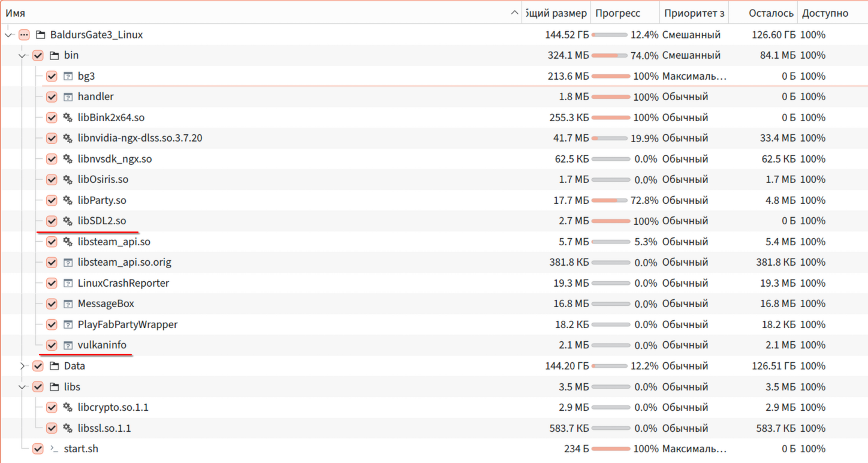Sort by the Прогресс column header
This screenshot has width=868, height=463.
pos(617,13)
